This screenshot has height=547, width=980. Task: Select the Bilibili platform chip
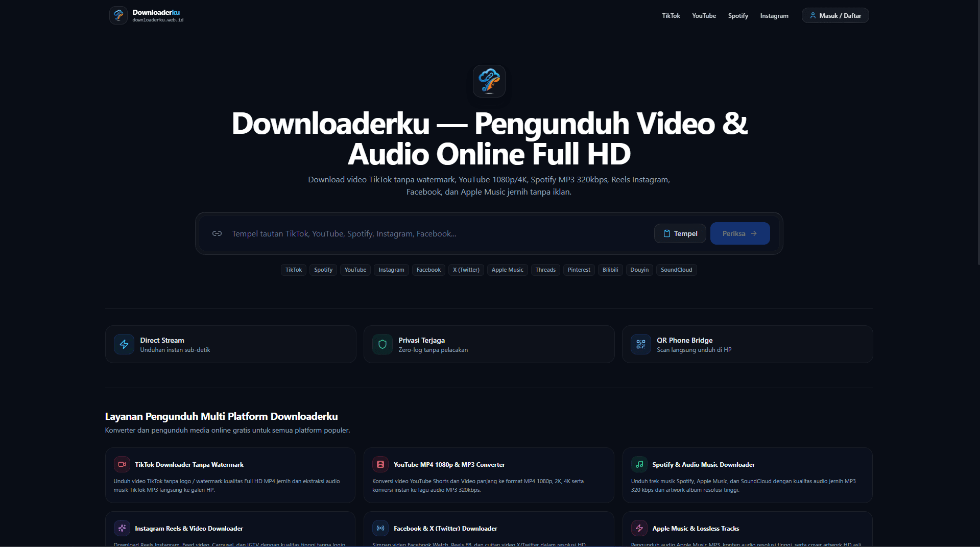pos(610,270)
